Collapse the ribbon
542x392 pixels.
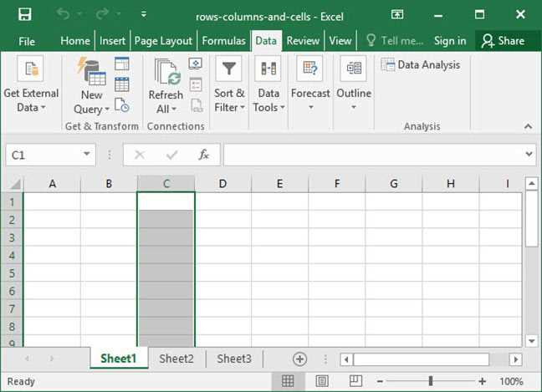528,126
